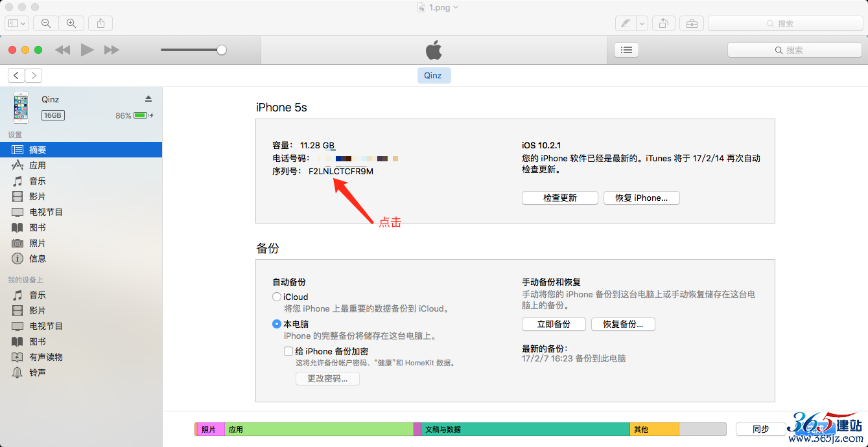Zoom in using Preview's magnifier plus
Viewport: 868px width, 447px height.
[x=71, y=23]
